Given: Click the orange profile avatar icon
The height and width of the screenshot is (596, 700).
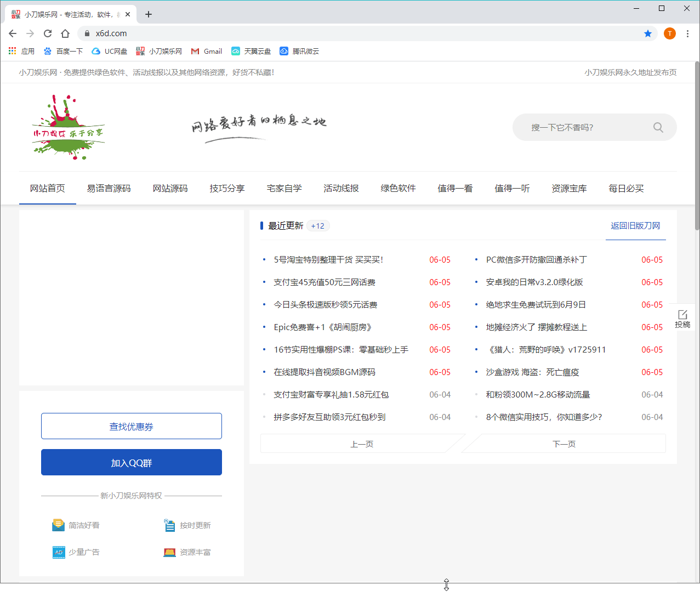Looking at the screenshot, I should point(669,33).
